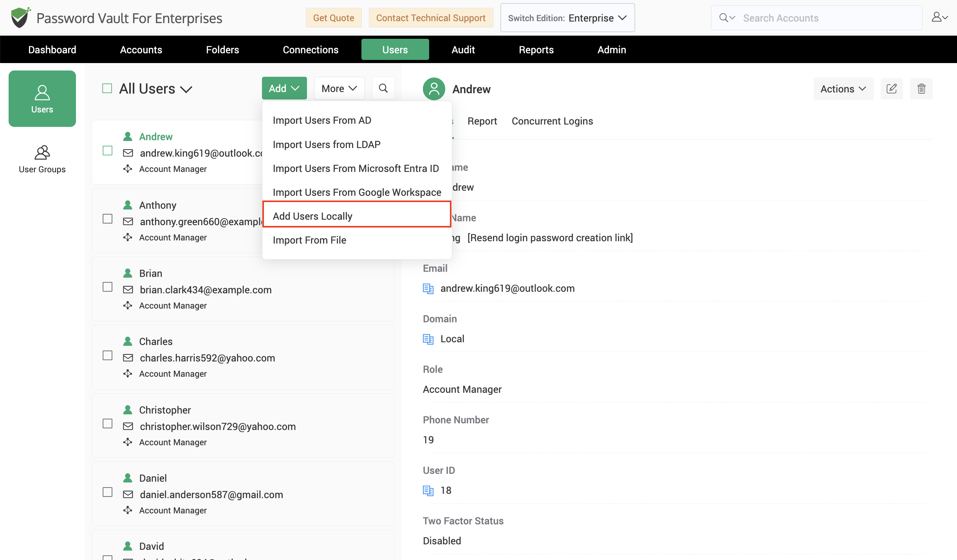The width and height of the screenshot is (957, 560).
Task: Click Contact Technical Support button
Action: tap(431, 18)
